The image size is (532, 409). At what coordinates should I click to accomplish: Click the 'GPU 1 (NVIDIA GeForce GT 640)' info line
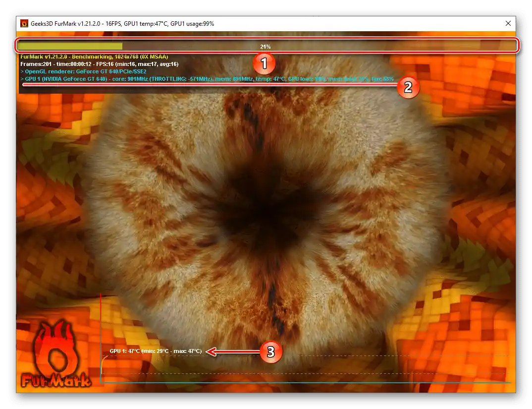coord(207,79)
